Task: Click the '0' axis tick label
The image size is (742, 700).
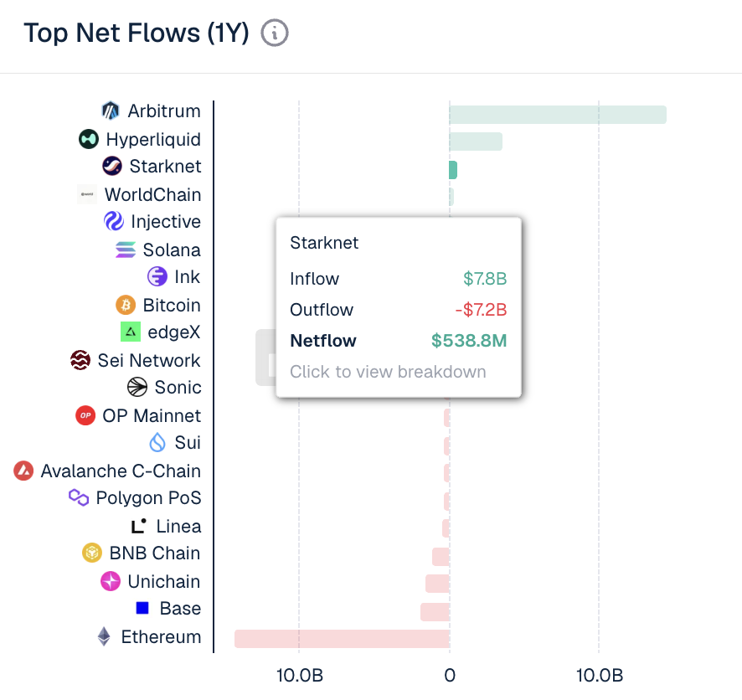Action: click(x=450, y=676)
